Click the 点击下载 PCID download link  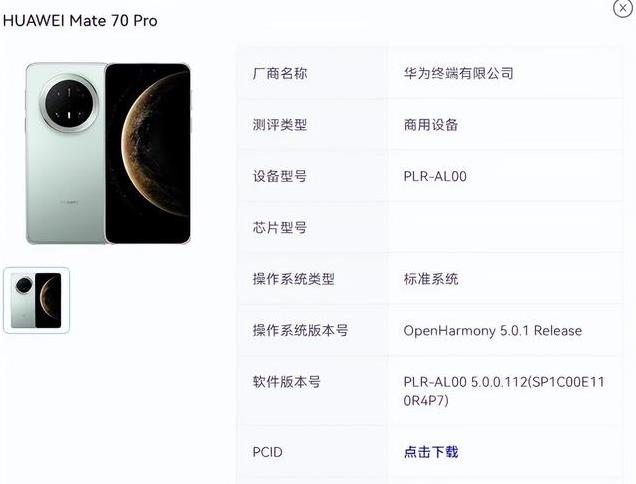tap(431, 452)
